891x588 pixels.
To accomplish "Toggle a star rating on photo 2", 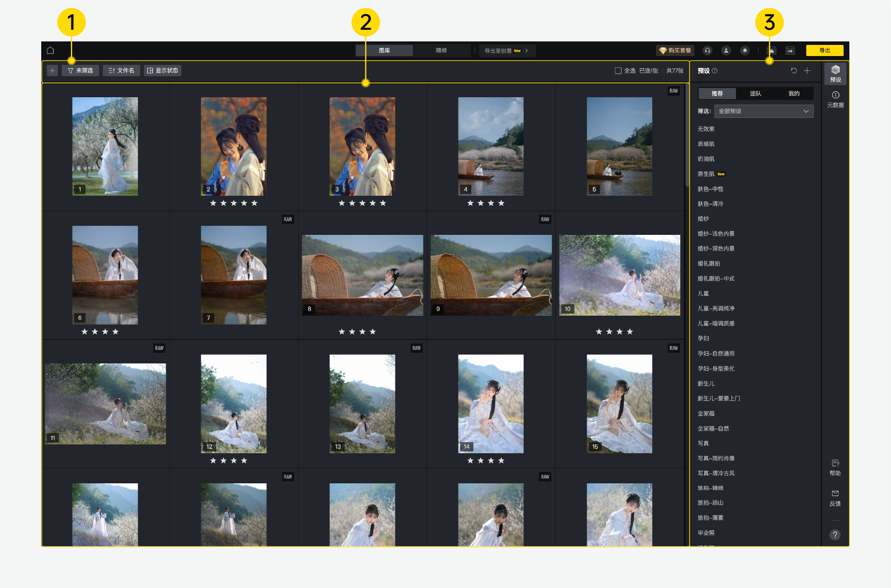I will (x=234, y=203).
